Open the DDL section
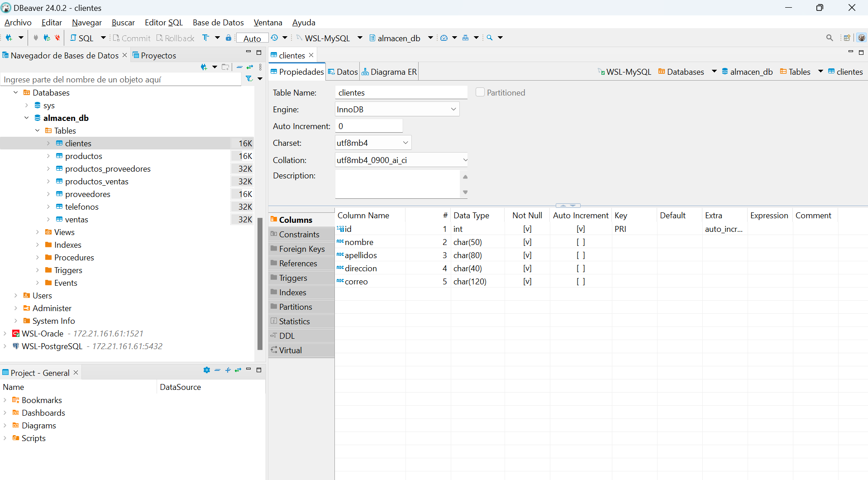The image size is (868, 480). click(x=301, y=336)
